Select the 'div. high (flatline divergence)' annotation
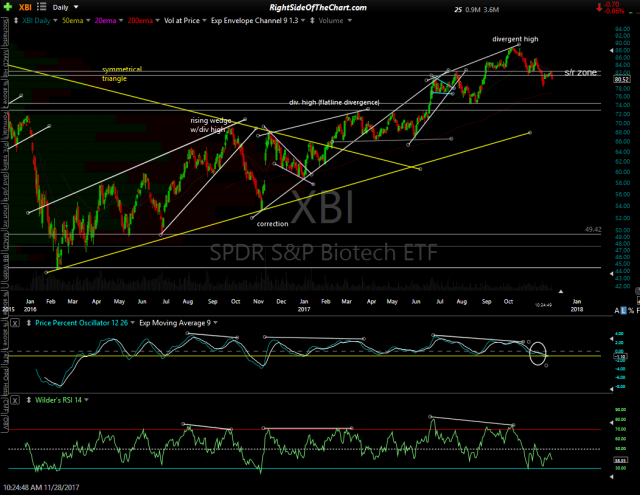The image size is (640, 495). pos(334,102)
